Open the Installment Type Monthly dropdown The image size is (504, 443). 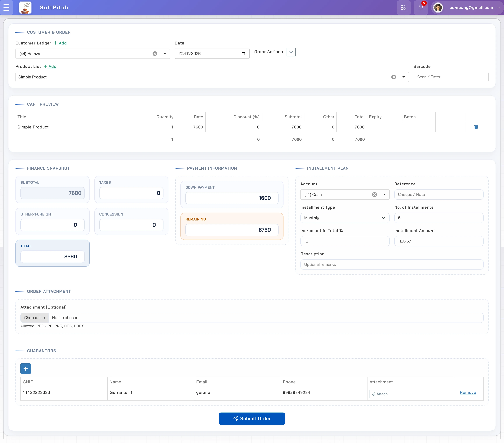pos(345,218)
